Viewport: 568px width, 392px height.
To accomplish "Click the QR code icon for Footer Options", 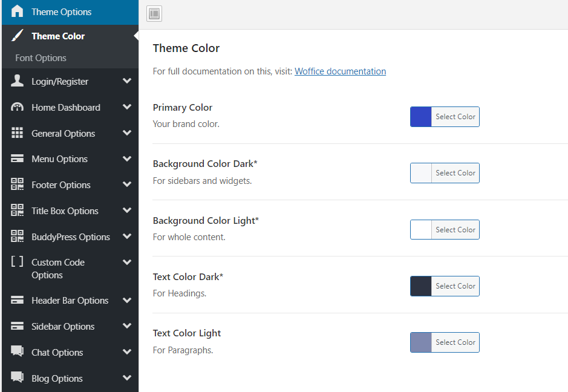I will (18, 185).
